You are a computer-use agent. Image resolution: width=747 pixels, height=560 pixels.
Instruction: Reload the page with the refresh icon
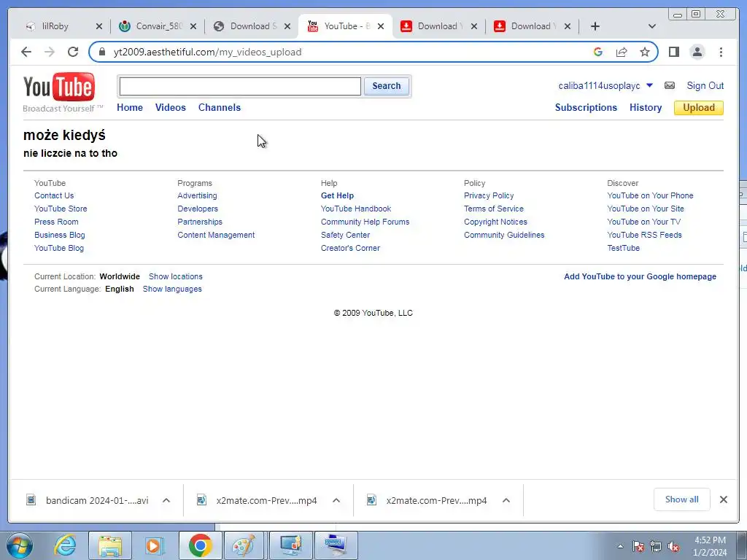[x=73, y=52]
